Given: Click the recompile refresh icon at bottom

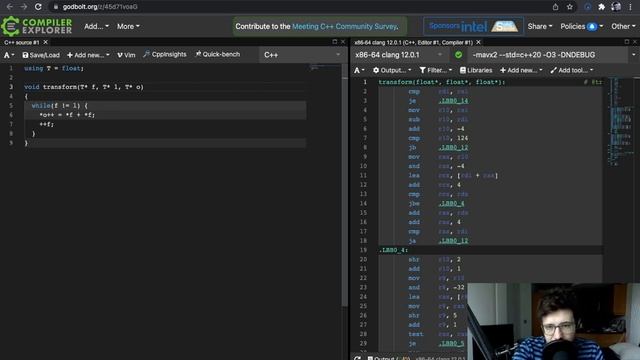Looking at the screenshot, I should [358, 358].
